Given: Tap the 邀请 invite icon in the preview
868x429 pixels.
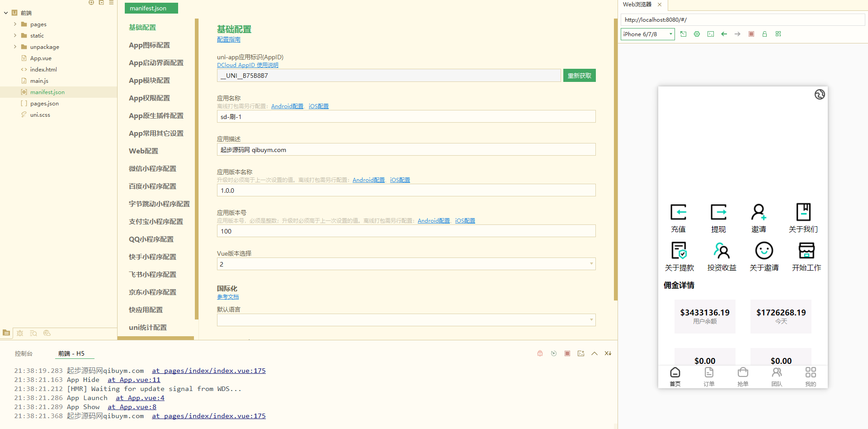Looking at the screenshot, I should click(x=759, y=212).
